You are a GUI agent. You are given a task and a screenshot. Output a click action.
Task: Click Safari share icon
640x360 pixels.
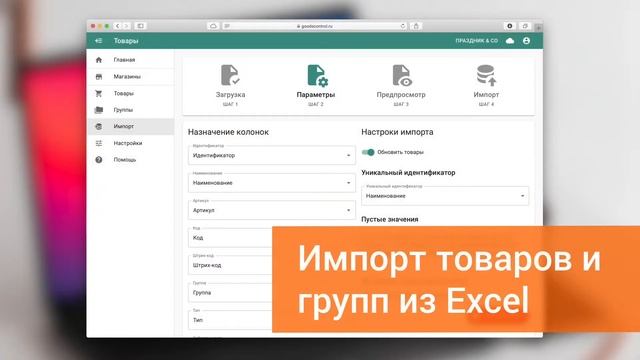[x=416, y=26]
